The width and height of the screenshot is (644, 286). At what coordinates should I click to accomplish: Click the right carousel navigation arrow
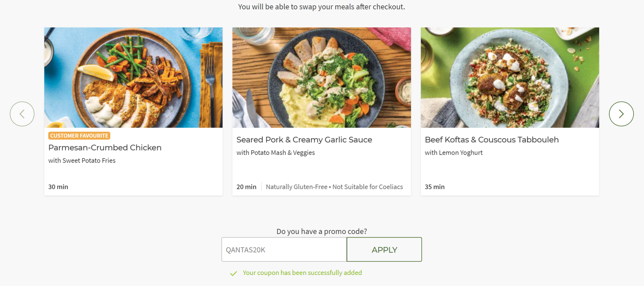coord(621,114)
